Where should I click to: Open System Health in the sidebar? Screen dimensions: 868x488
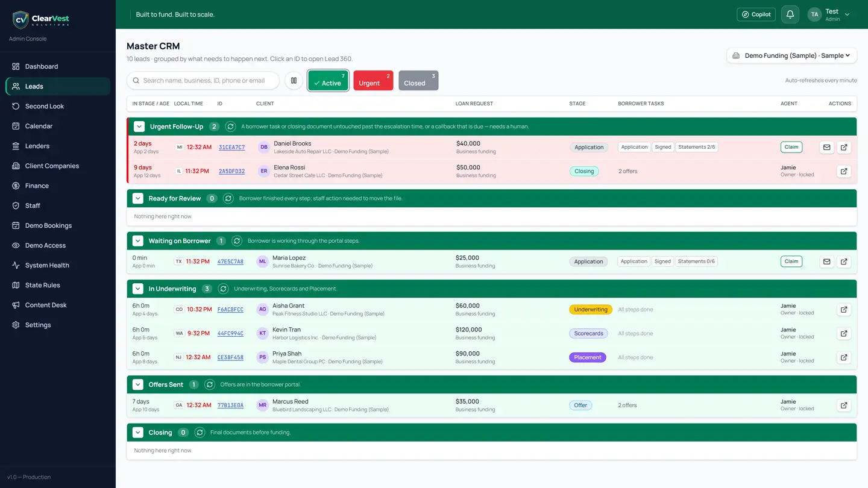pyautogui.click(x=58, y=265)
